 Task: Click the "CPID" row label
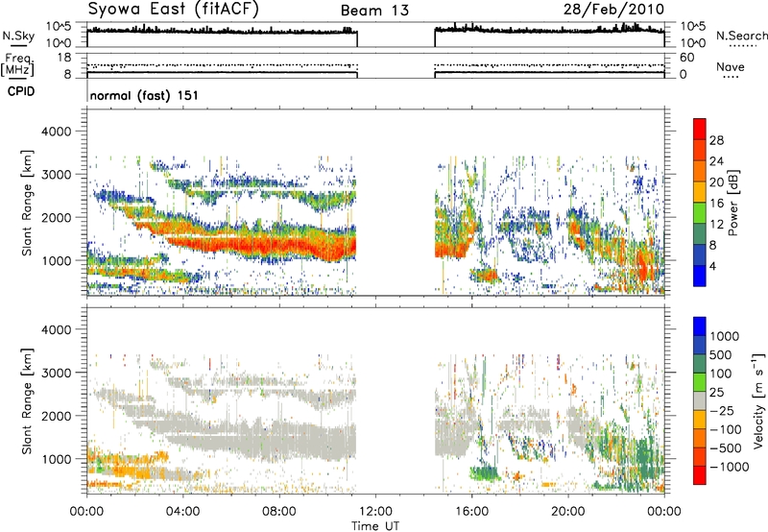(x=21, y=91)
